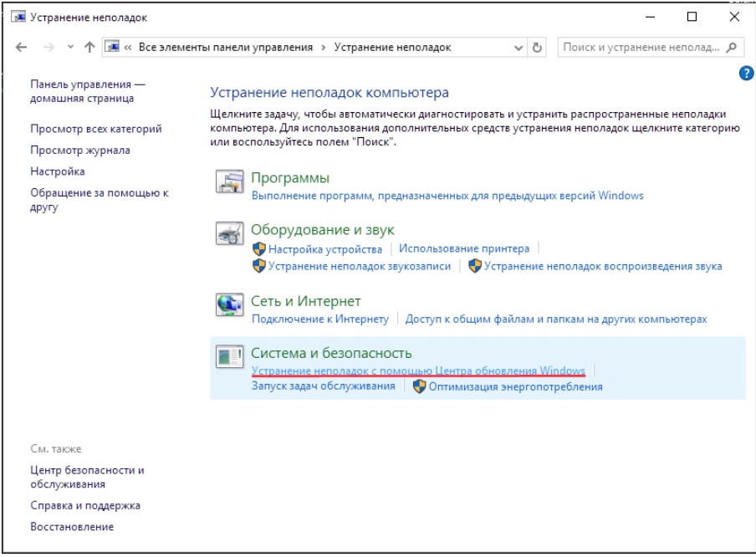Run Windows Update troubleshooting link

(x=418, y=370)
